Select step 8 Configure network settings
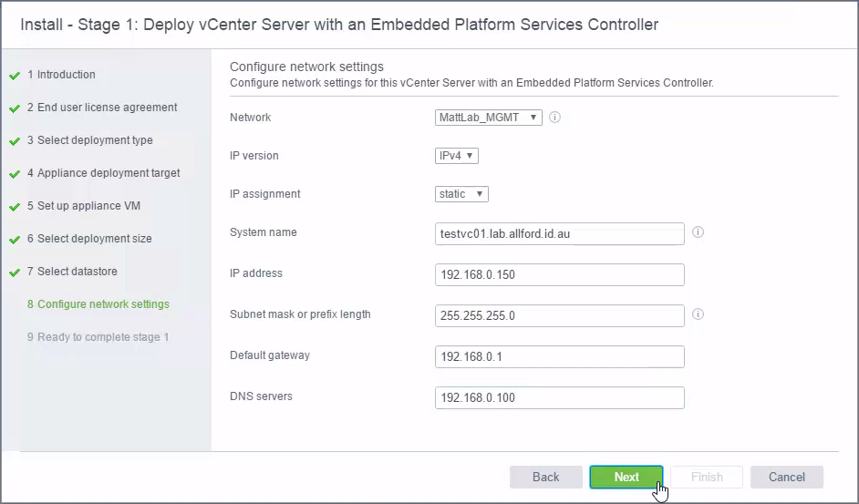This screenshot has height=504, width=859. [x=98, y=304]
